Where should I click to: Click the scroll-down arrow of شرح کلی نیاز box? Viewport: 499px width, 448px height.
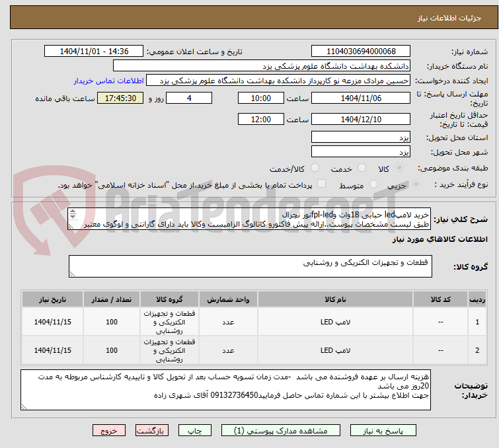coord(73,216)
